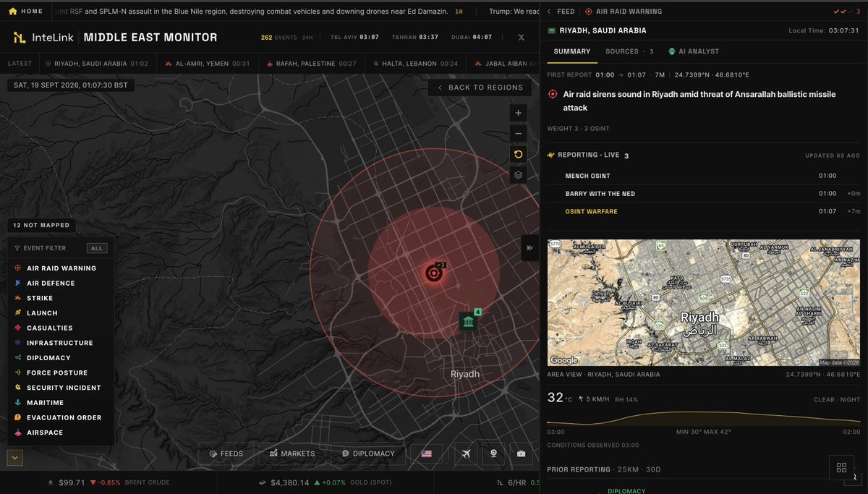Screen dimensions: 868x494
Task: Go back to the Feed list
Action: 561,12
